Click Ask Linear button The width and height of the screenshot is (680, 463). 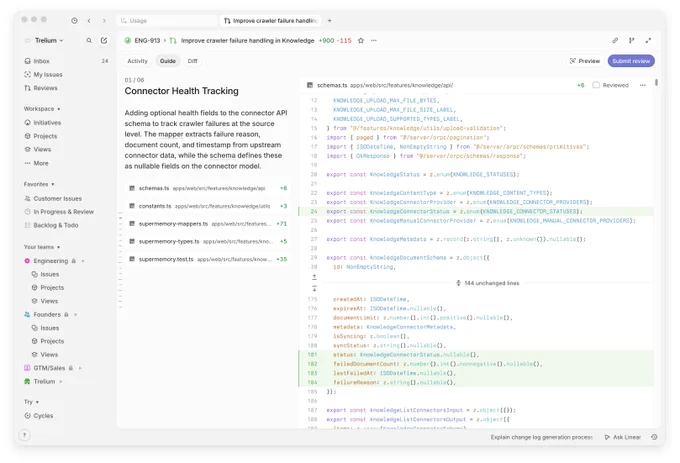(623, 437)
